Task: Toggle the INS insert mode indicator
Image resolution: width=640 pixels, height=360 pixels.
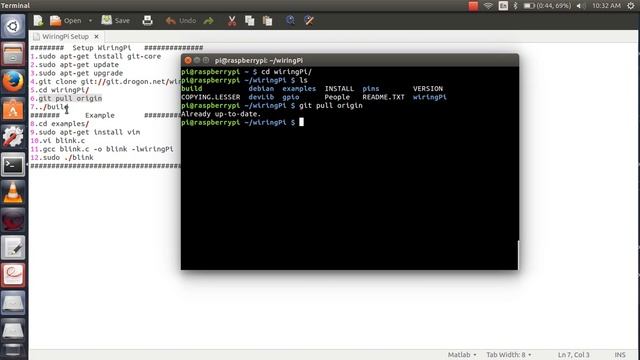Action: [620, 355]
